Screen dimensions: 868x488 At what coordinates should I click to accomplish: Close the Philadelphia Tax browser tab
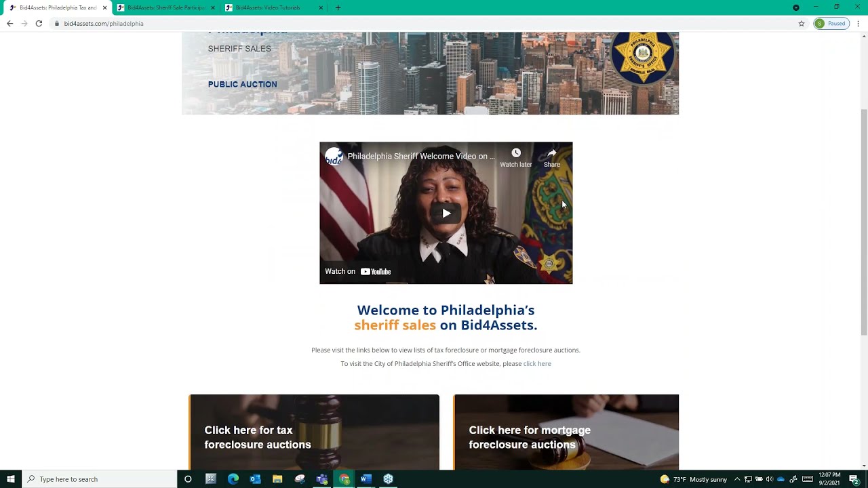coord(104,7)
